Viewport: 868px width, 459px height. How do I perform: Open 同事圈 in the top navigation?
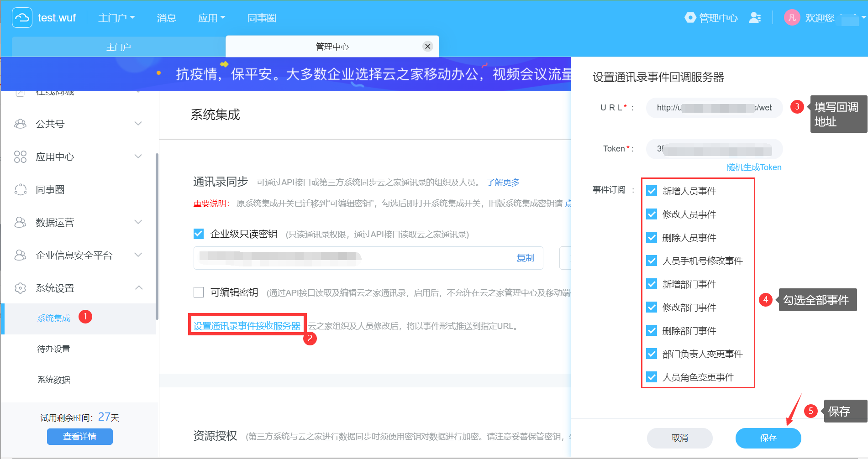coord(262,18)
